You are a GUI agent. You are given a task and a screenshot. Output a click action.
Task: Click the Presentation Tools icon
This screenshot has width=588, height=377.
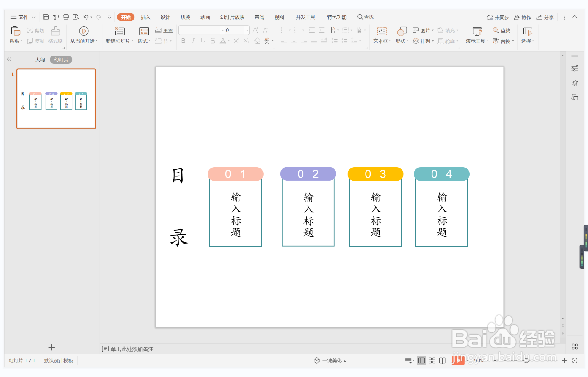click(477, 31)
